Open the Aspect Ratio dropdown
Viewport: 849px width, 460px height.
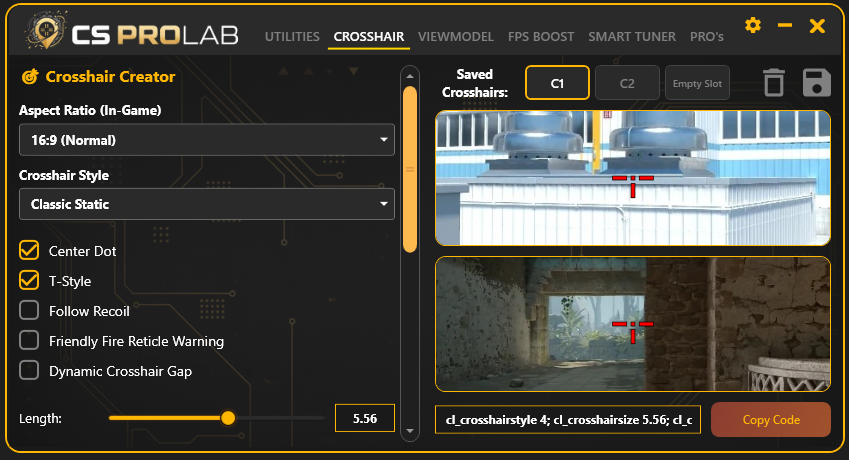(x=207, y=140)
